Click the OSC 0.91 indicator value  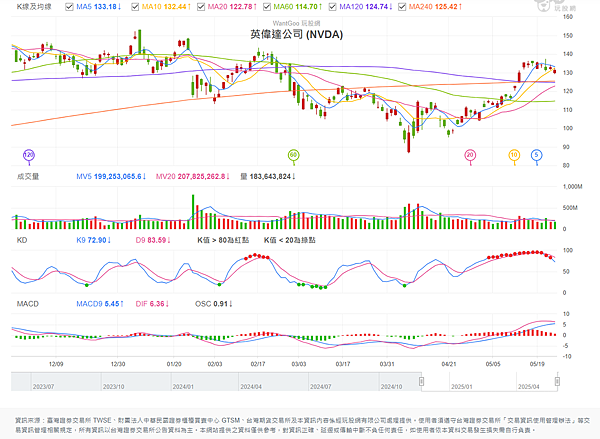coord(214,304)
